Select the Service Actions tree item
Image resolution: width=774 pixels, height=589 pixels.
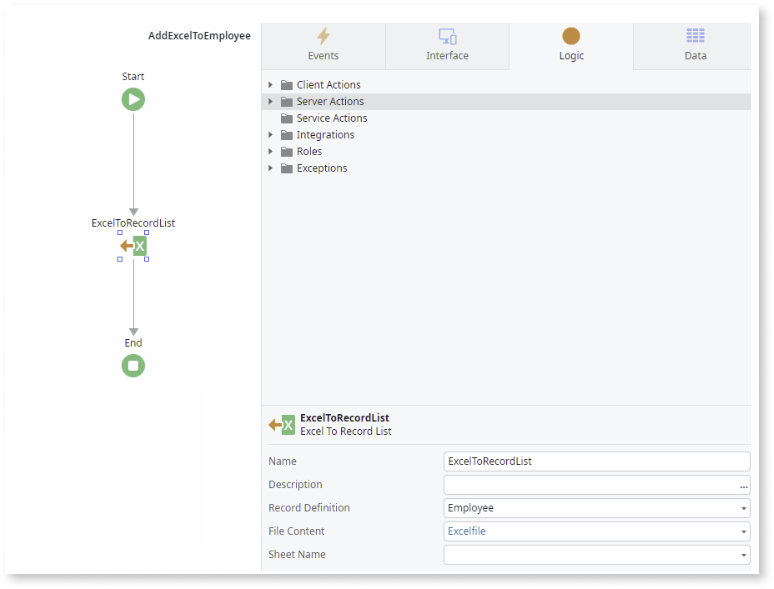coord(332,118)
